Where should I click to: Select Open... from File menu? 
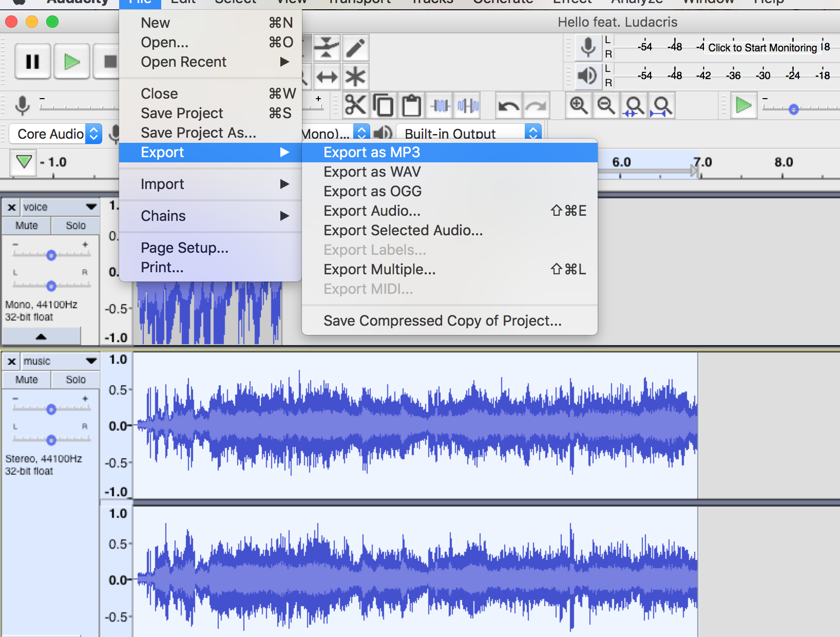click(x=211, y=42)
